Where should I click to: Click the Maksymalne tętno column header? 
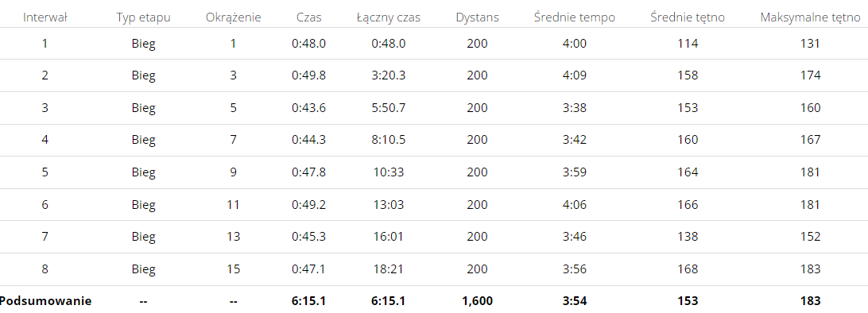[x=811, y=17]
